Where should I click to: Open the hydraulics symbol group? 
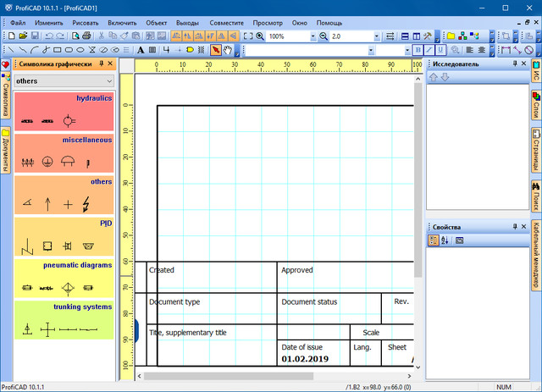point(64,110)
